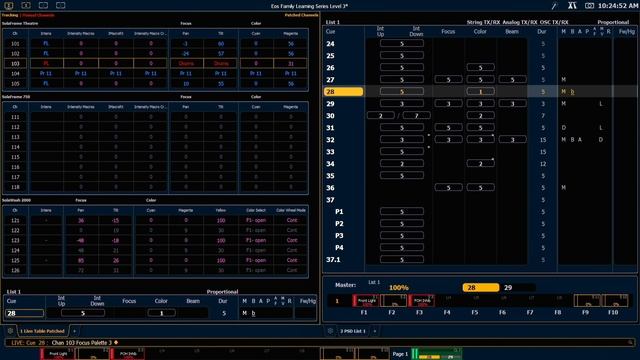
Task: Click the Cue 28 field in bottom bar
Action: click(x=24, y=313)
